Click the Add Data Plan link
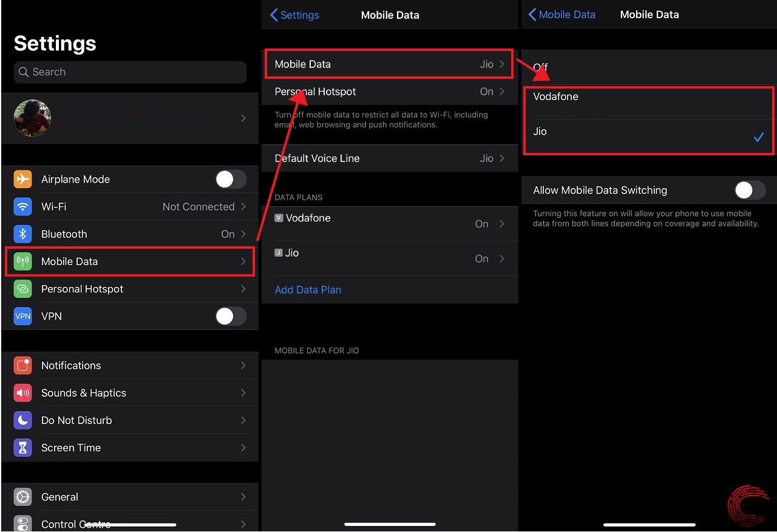777x532 pixels. coord(308,290)
